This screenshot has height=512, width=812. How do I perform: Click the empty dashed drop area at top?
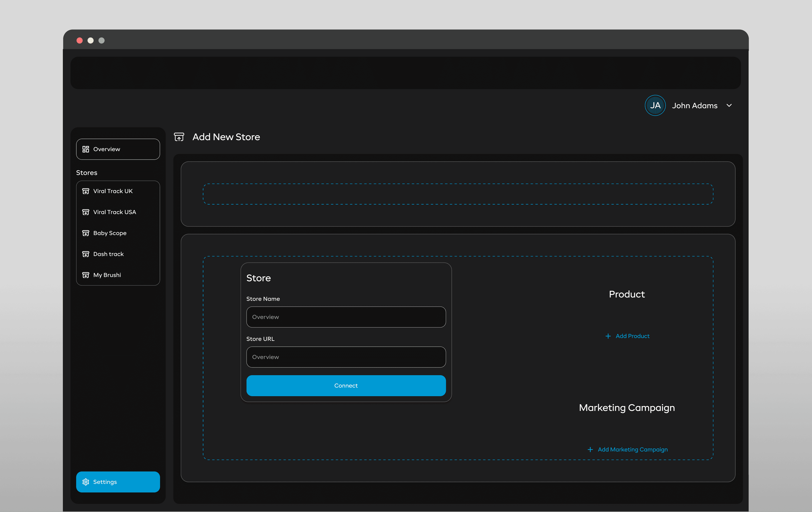(x=458, y=194)
